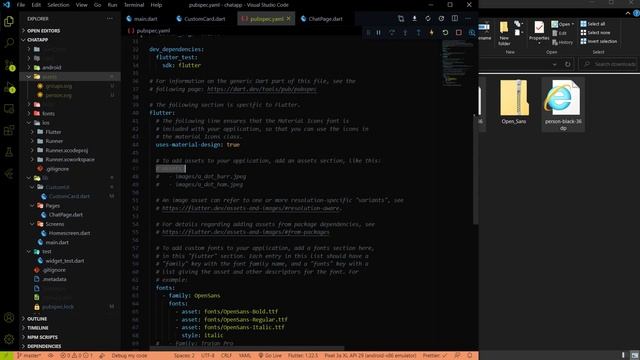Screen dimensions: 640x360
Task: Stop debugging with the red square icon
Action: coord(458,32)
